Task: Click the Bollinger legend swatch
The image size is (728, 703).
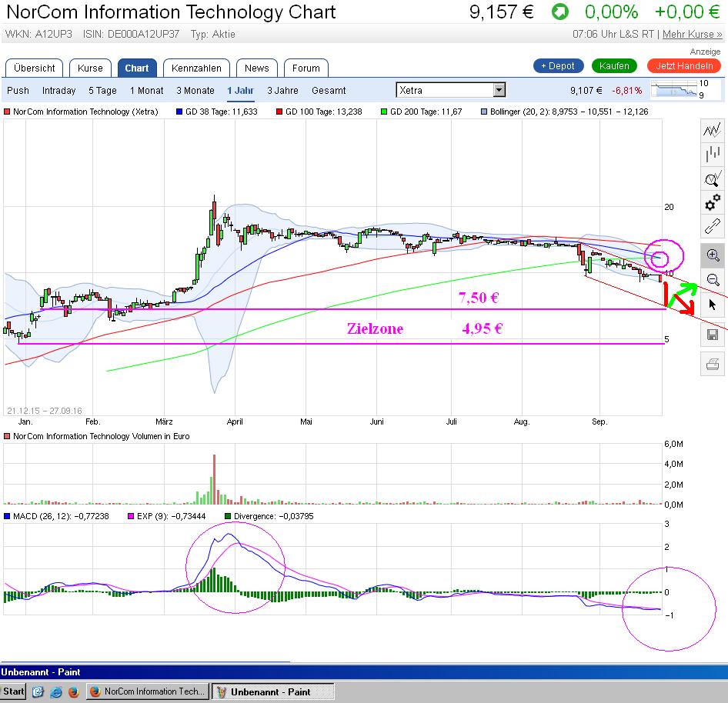Action: pos(484,112)
